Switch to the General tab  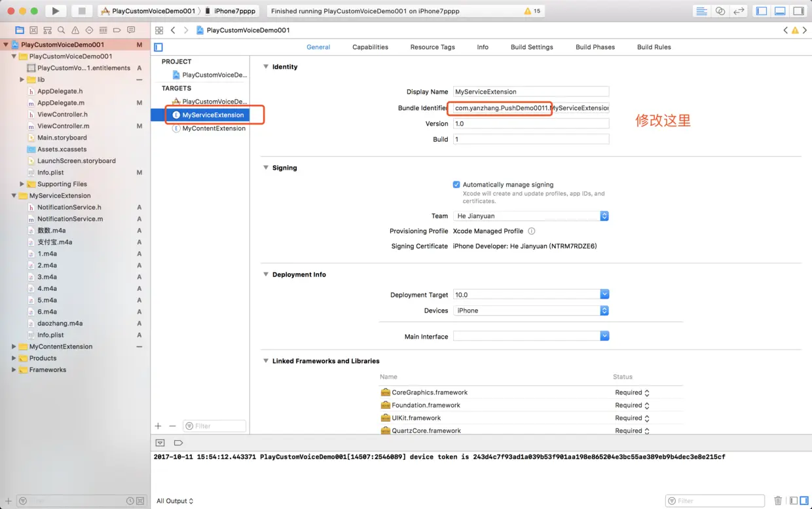pos(318,47)
